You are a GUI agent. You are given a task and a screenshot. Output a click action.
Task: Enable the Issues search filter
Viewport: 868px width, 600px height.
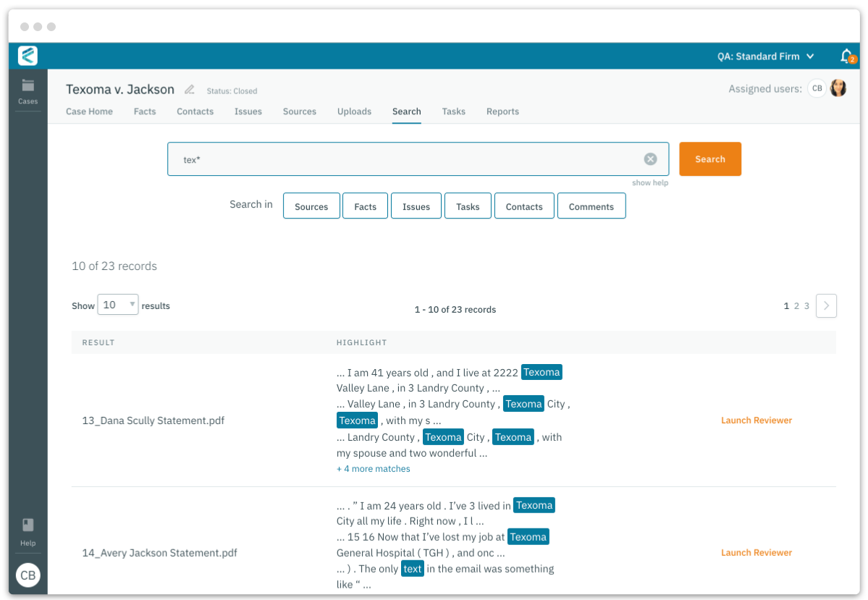[x=416, y=206]
